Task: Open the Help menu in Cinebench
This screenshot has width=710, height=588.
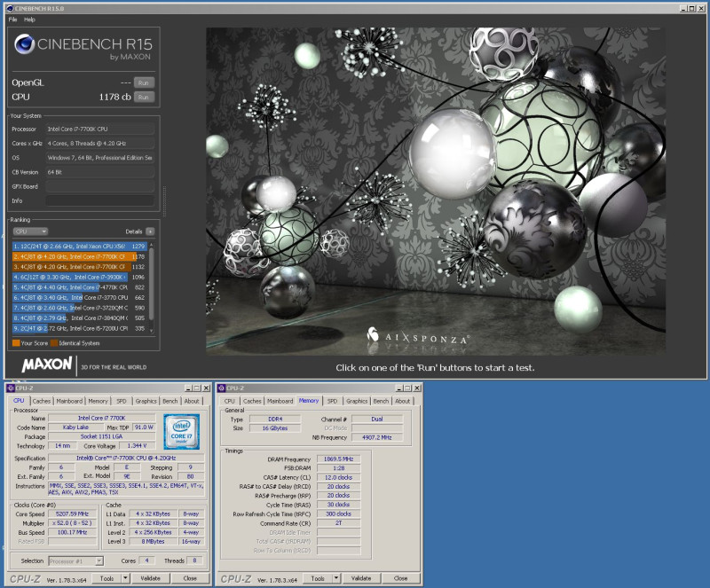Action: coord(29,20)
